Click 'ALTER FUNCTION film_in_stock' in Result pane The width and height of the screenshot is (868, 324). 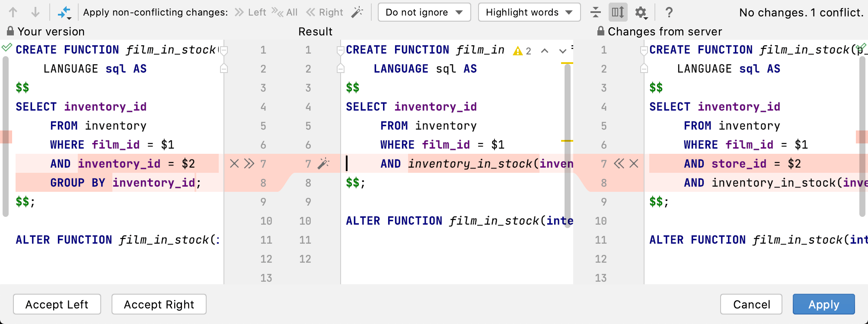(443, 221)
